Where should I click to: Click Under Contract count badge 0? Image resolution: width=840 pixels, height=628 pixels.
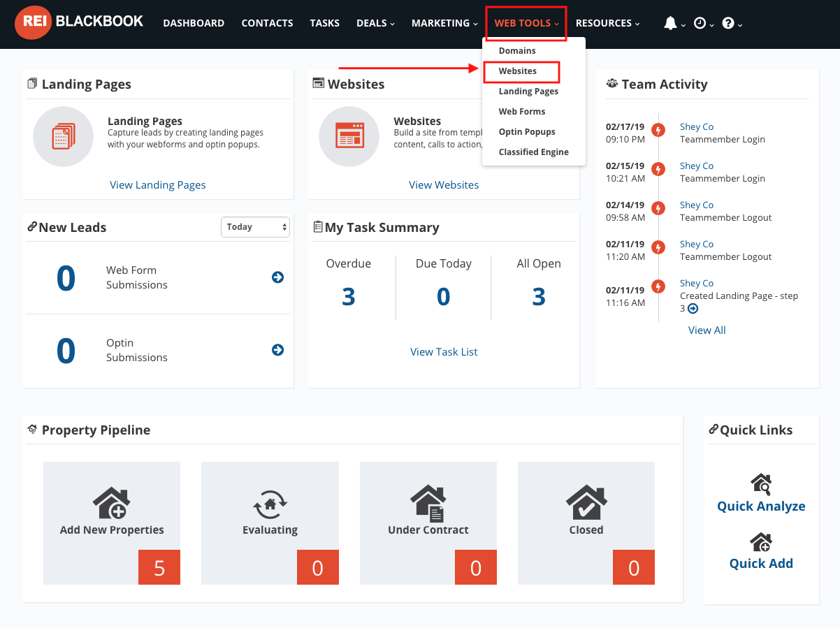[476, 568]
